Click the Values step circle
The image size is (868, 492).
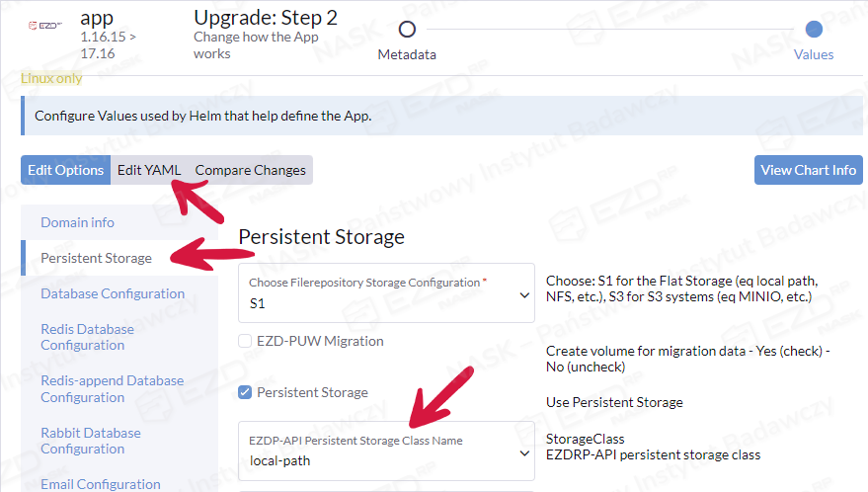pos(814,30)
